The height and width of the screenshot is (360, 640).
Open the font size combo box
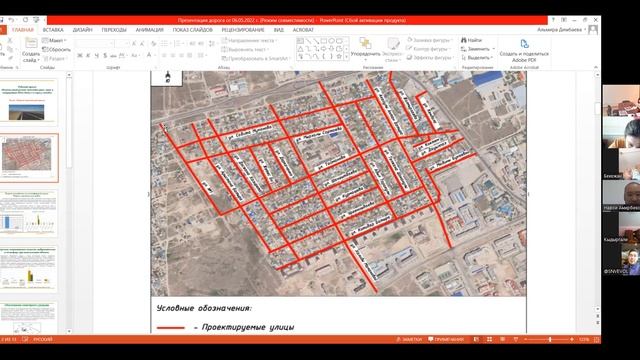click(122, 43)
